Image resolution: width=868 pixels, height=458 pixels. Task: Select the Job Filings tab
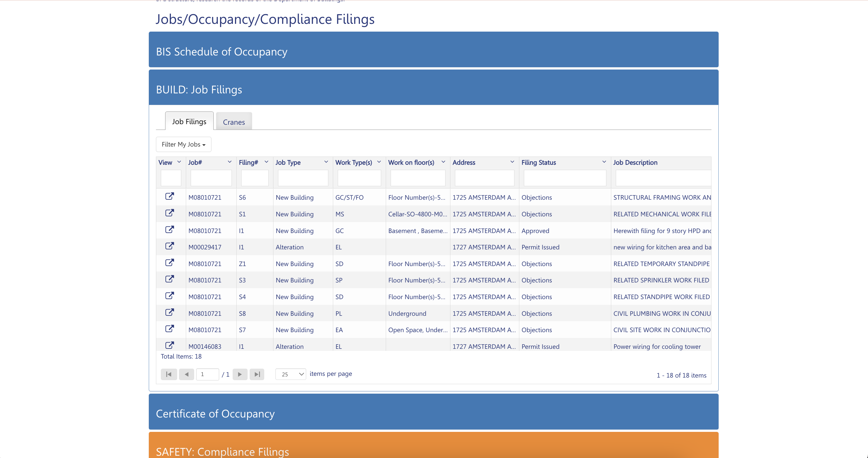tap(189, 121)
